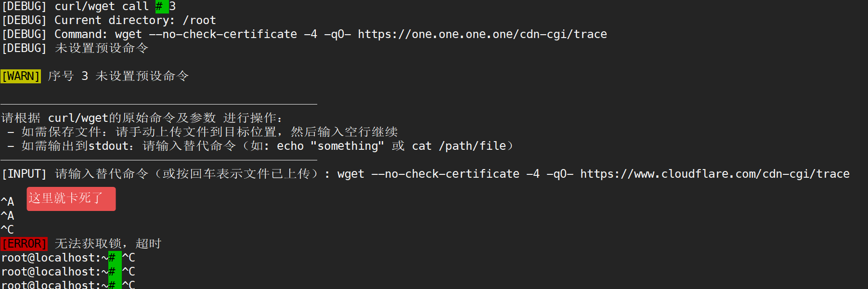Image resolution: width=868 pixels, height=289 pixels.
Task: Select the "无法获取锁，超时" error message
Action: (107, 244)
